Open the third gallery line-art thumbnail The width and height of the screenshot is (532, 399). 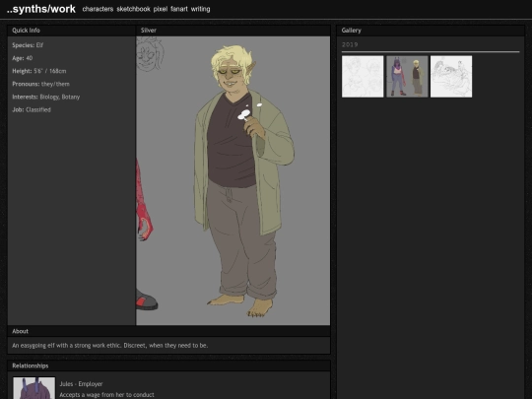[x=451, y=76]
